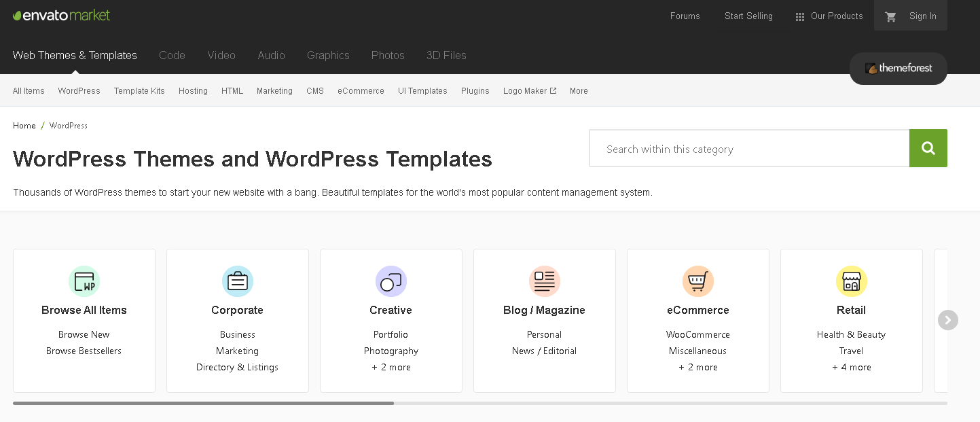Viewport: 980px width, 422px height.
Task: Open All Items in subnavigation
Action: (29, 90)
